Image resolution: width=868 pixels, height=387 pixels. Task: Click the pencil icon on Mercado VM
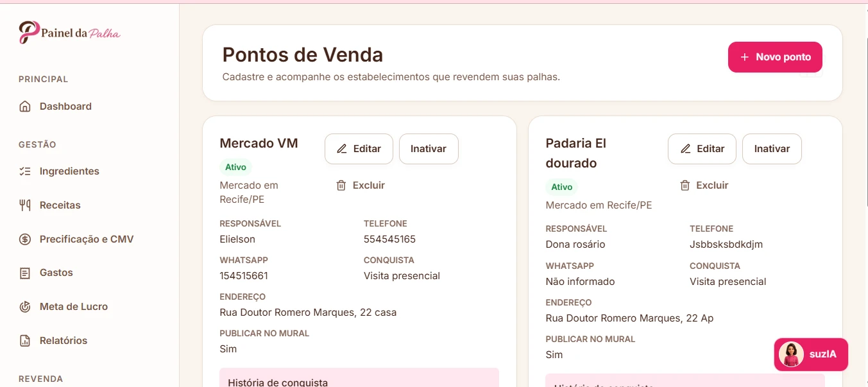point(342,149)
